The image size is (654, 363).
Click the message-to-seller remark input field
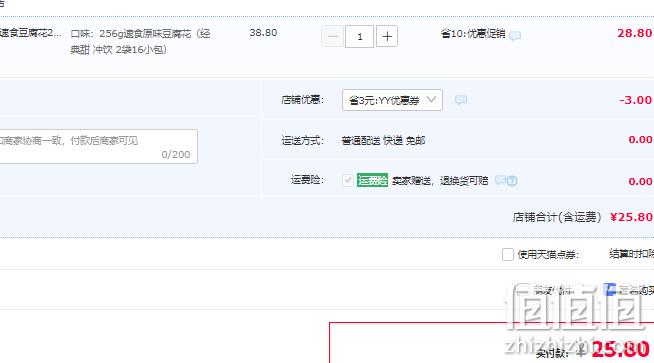click(98, 146)
